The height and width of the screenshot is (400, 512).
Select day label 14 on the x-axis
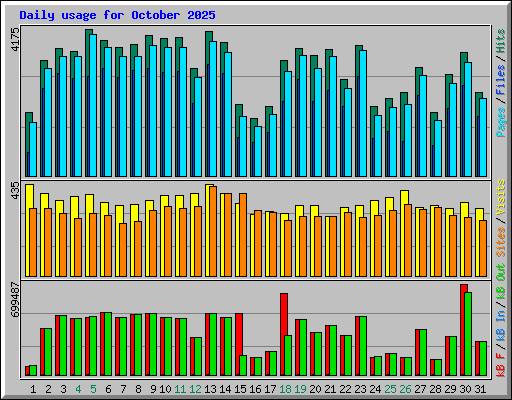pyautogui.click(x=225, y=389)
